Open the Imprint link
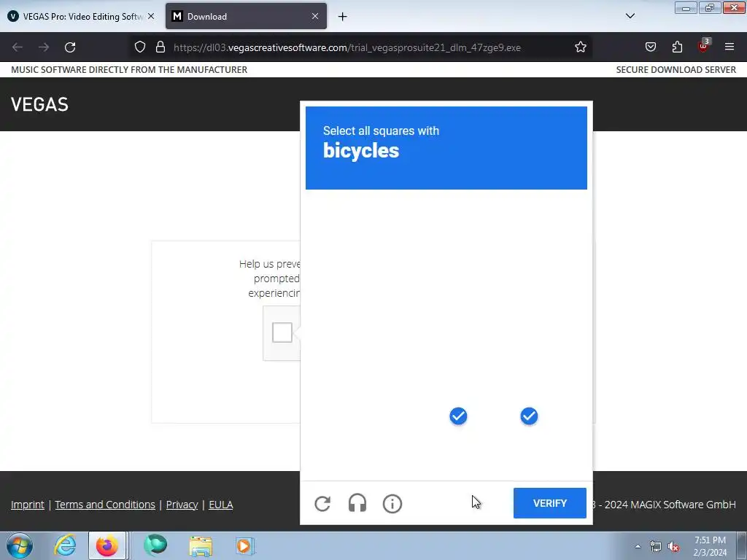Image resolution: width=747 pixels, height=560 pixels. [28, 505]
